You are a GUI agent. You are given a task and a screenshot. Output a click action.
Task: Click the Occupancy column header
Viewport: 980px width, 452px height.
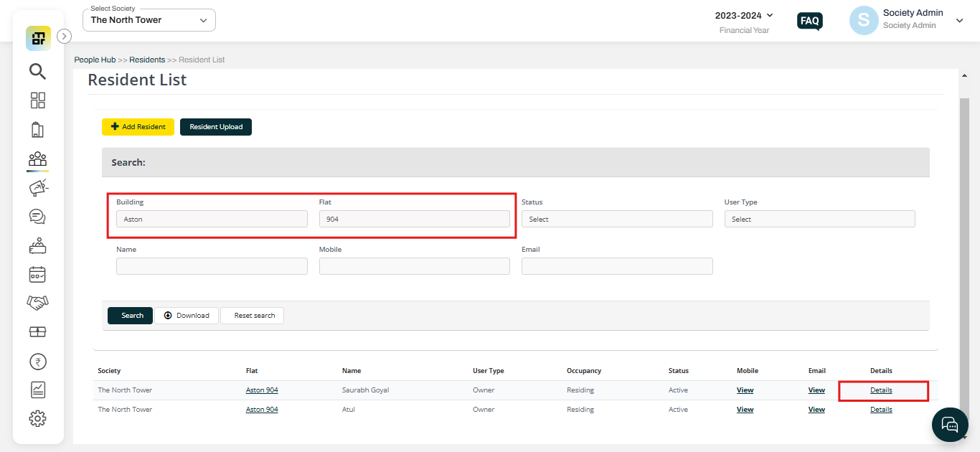pos(584,371)
